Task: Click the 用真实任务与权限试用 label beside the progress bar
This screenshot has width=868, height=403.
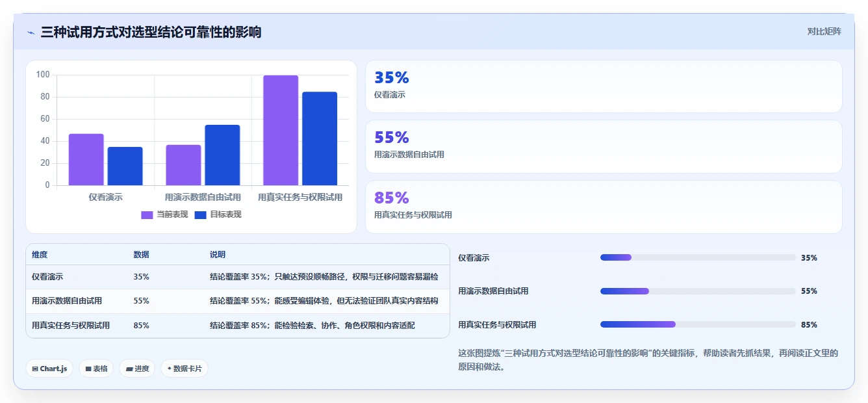Action: [x=497, y=324]
